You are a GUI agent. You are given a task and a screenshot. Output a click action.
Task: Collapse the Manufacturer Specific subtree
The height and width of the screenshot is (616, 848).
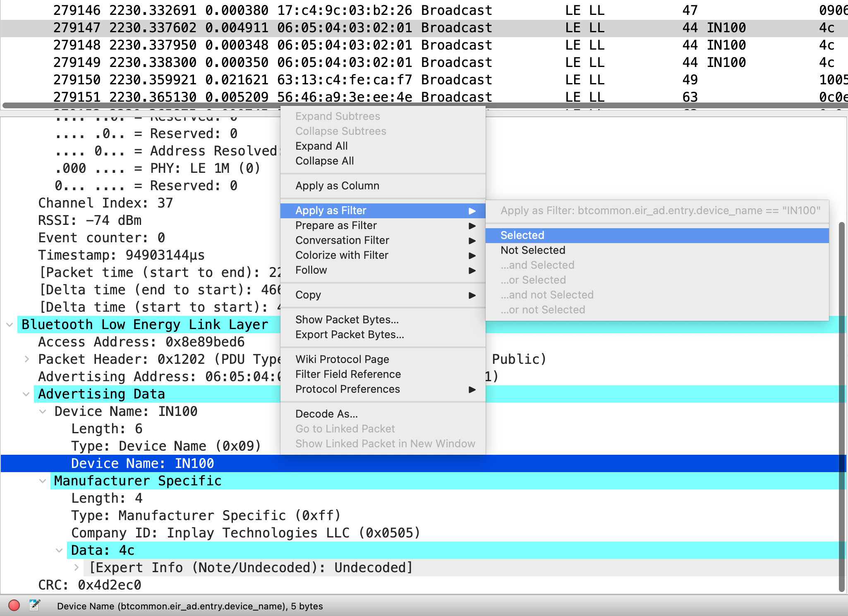click(x=43, y=480)
